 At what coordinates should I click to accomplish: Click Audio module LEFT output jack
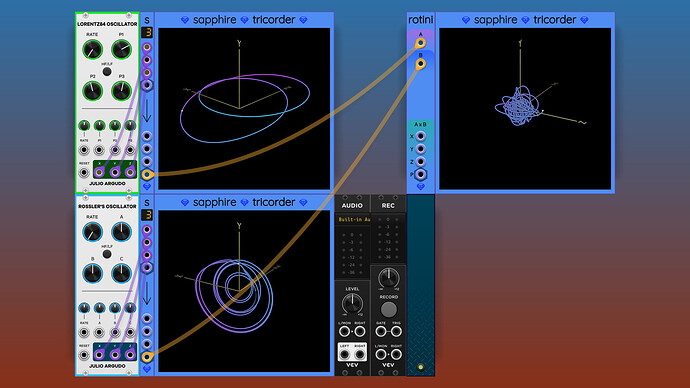coord(345,355)
